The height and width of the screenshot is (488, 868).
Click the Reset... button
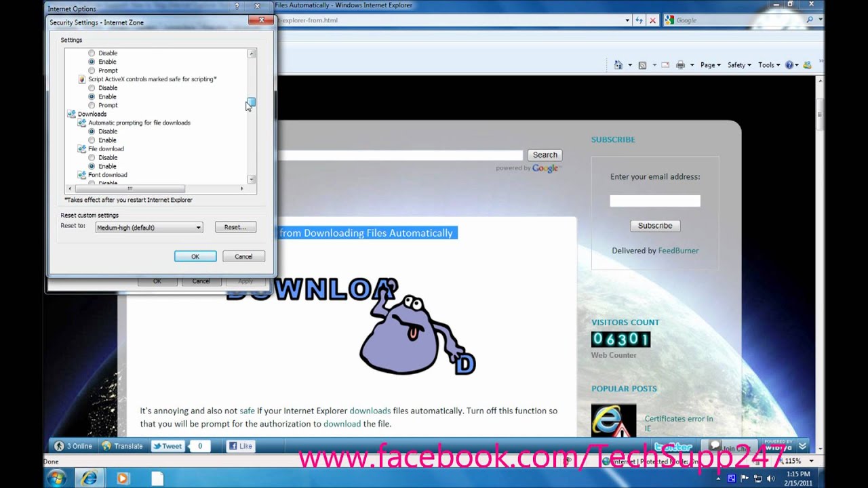(x=235, y=227)
